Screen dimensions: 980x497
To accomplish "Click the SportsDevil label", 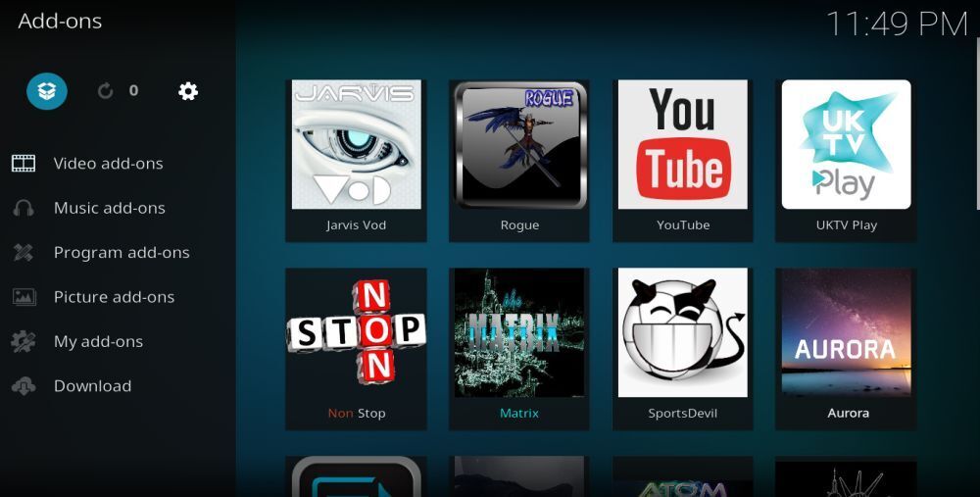I will point(682,414).
